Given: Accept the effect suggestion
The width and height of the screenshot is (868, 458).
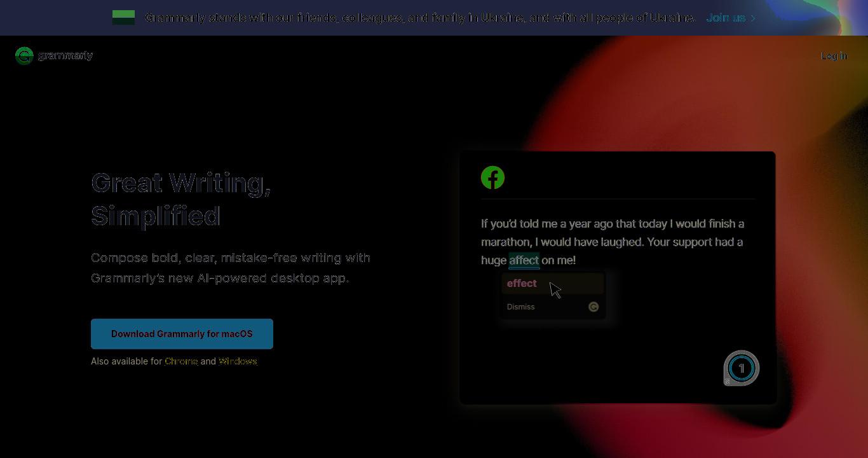Looking at the screenshot, I should point(552,284).
